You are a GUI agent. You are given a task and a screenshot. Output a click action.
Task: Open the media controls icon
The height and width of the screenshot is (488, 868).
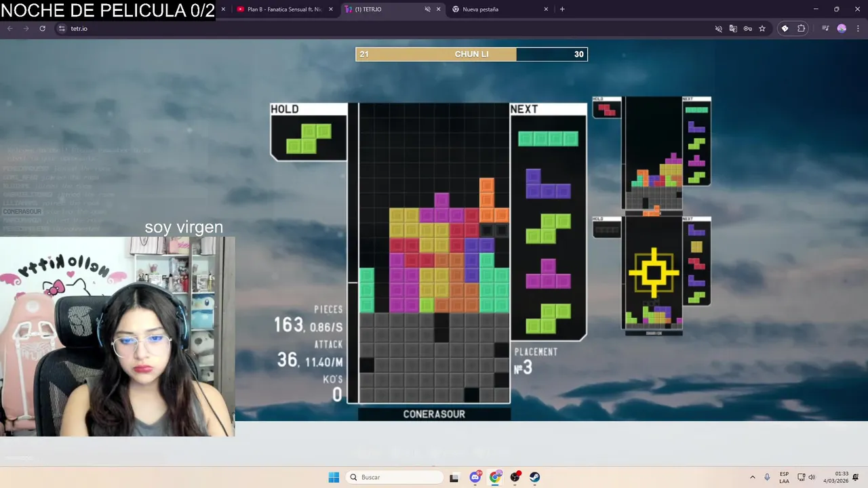click(x=825, y=28)
